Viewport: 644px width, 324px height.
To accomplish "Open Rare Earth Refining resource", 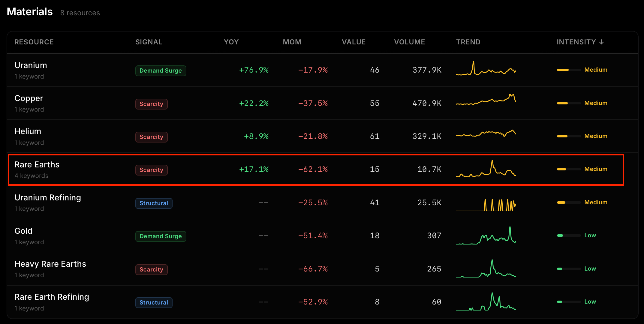I will coord(52,297).
